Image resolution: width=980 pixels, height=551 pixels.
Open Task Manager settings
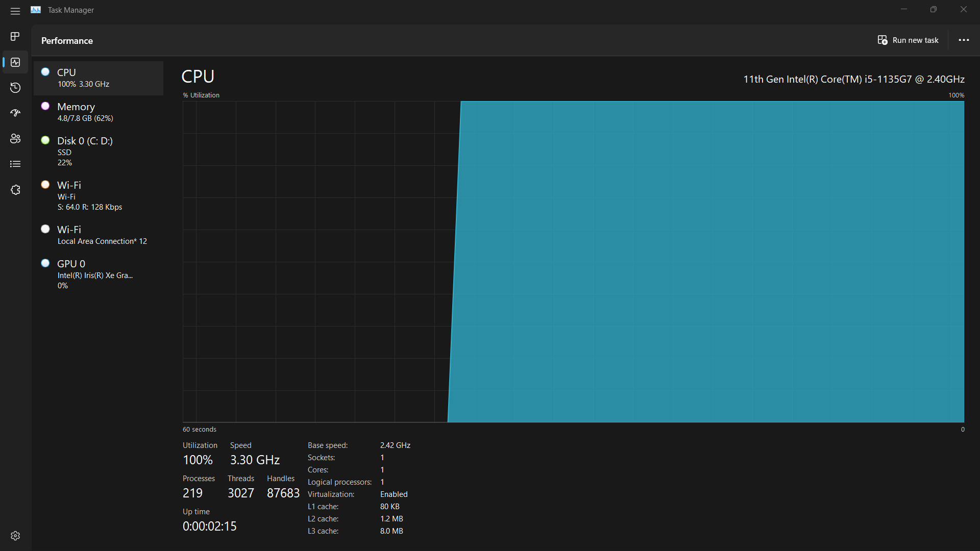[15, 536]
